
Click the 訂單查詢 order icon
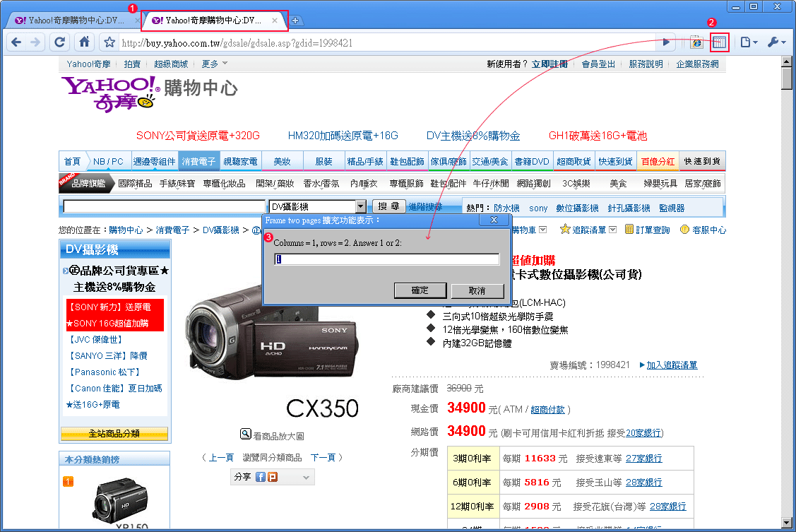(629, 230)
